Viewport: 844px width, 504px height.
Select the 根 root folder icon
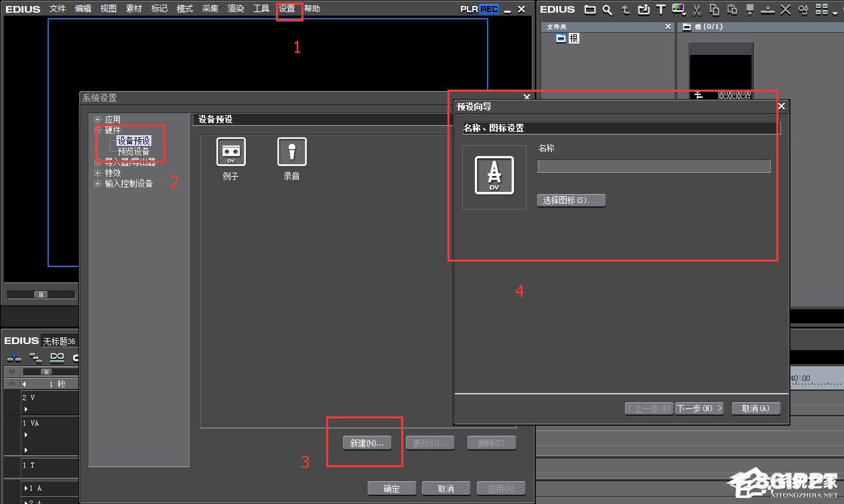click(561, 39)
